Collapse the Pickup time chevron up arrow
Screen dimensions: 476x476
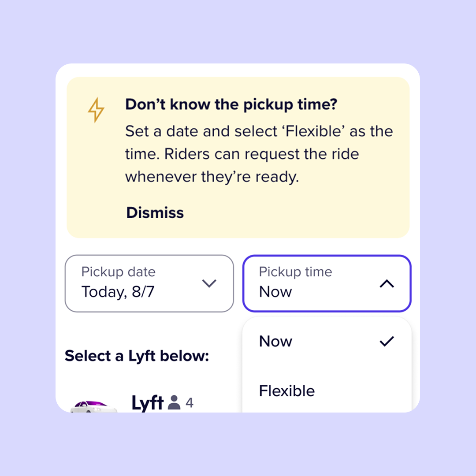click(387, 284)
